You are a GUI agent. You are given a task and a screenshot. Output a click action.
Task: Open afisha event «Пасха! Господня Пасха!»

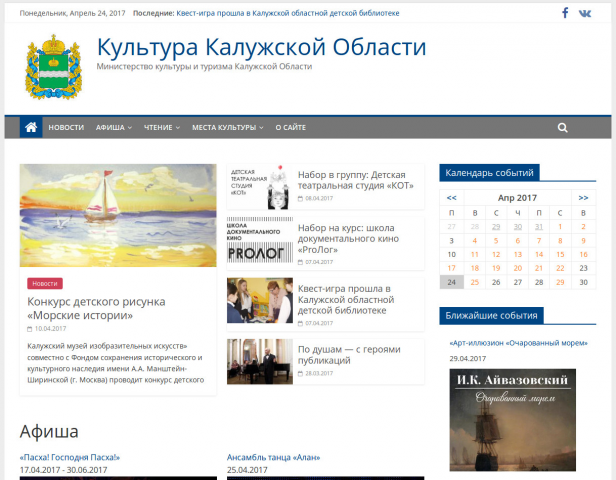point(70,457)
